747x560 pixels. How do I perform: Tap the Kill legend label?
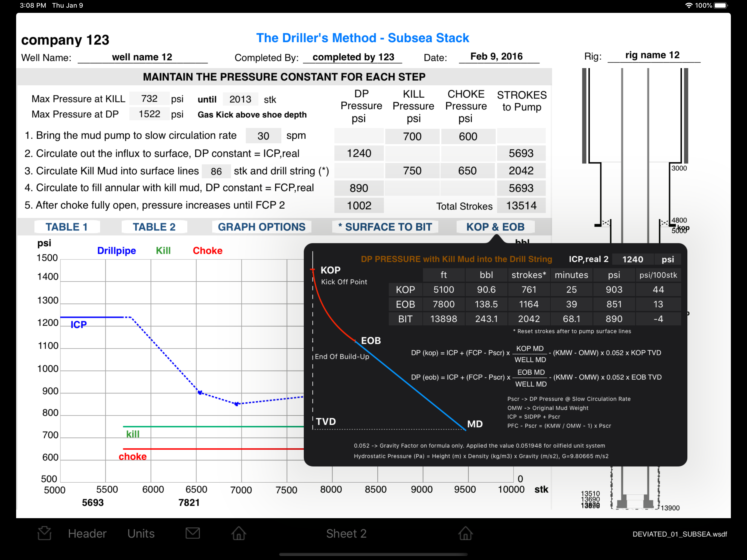pyautogui.click(x=163, y=251)
